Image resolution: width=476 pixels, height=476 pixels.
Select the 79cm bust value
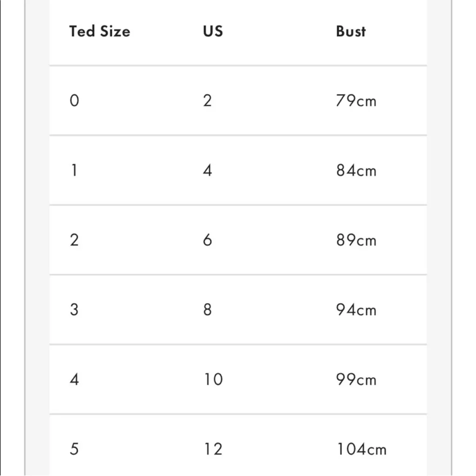coord(356,100)
